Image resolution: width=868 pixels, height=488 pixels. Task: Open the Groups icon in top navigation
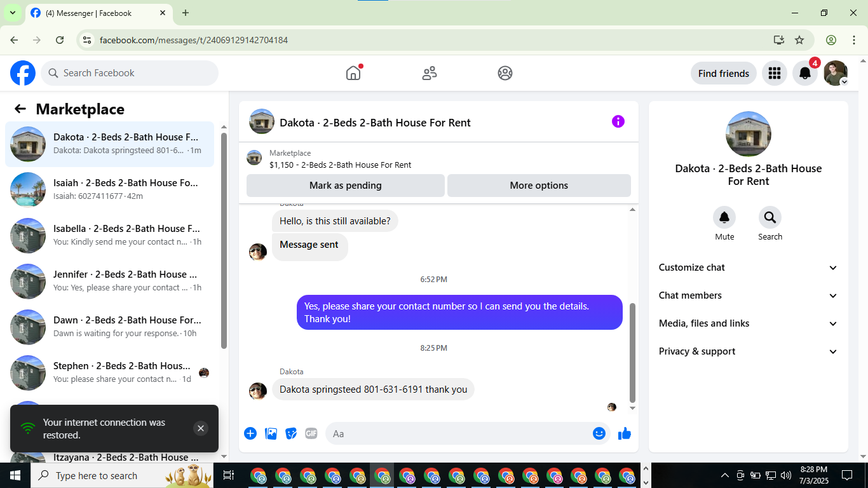pos(505,73)
